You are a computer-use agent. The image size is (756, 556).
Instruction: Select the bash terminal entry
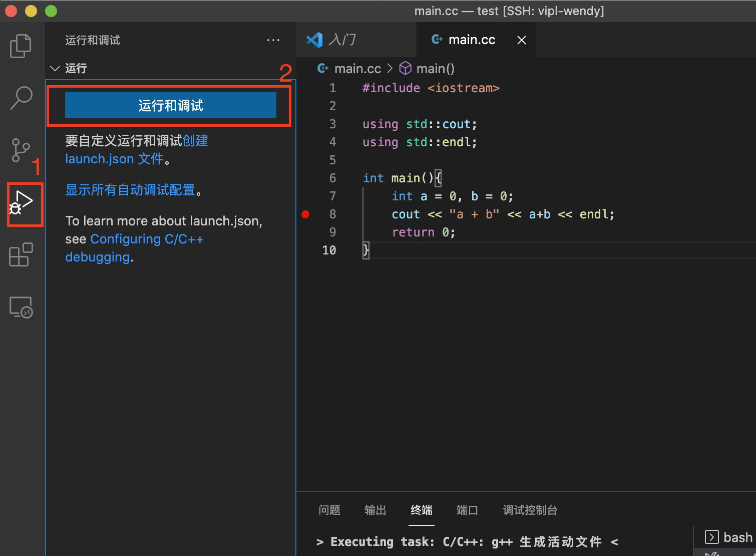728,537
